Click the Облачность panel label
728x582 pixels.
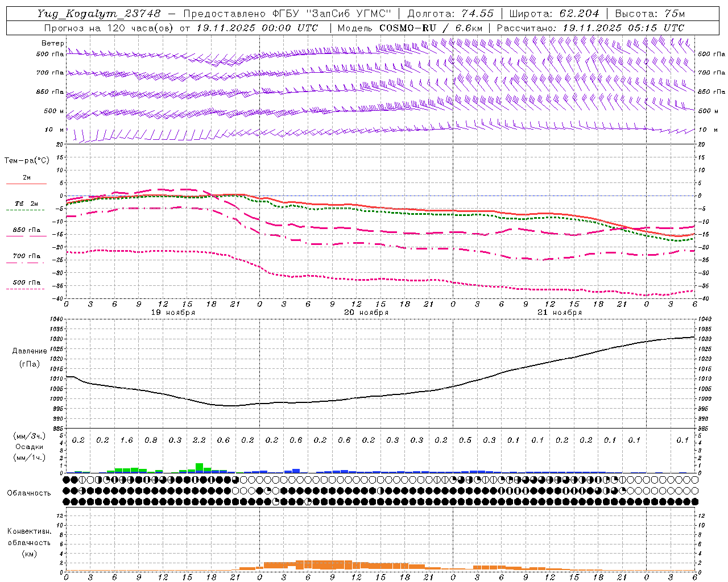coord(29,493)
